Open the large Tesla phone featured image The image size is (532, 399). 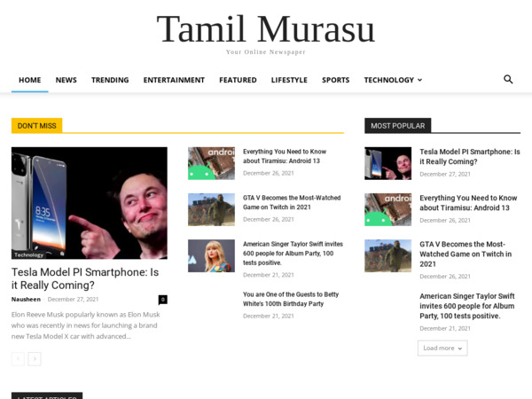90,203
